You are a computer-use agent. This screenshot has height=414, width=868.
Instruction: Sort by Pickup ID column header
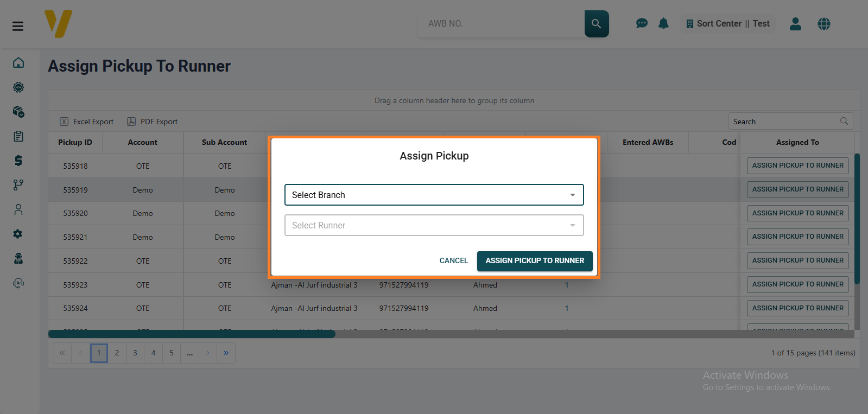[75, 142]
